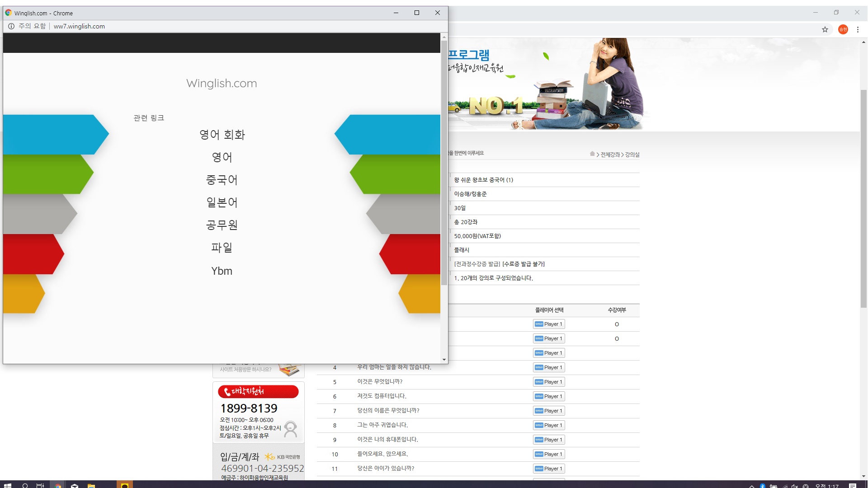868x488 pixels.
Task: Open the Windows Start menu
Action: pyautogui.click(x=8, y=486)
